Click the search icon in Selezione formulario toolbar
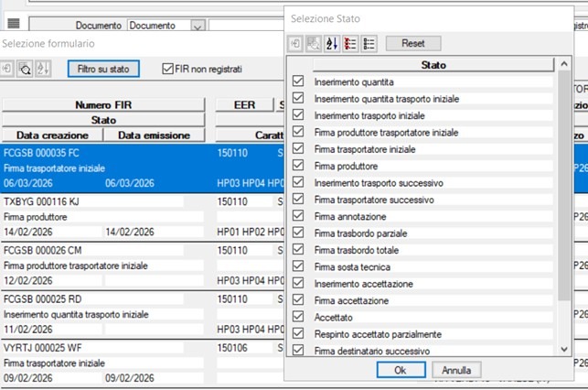Image resolution: width=588 pixels, height=390 pixels. 25,69
